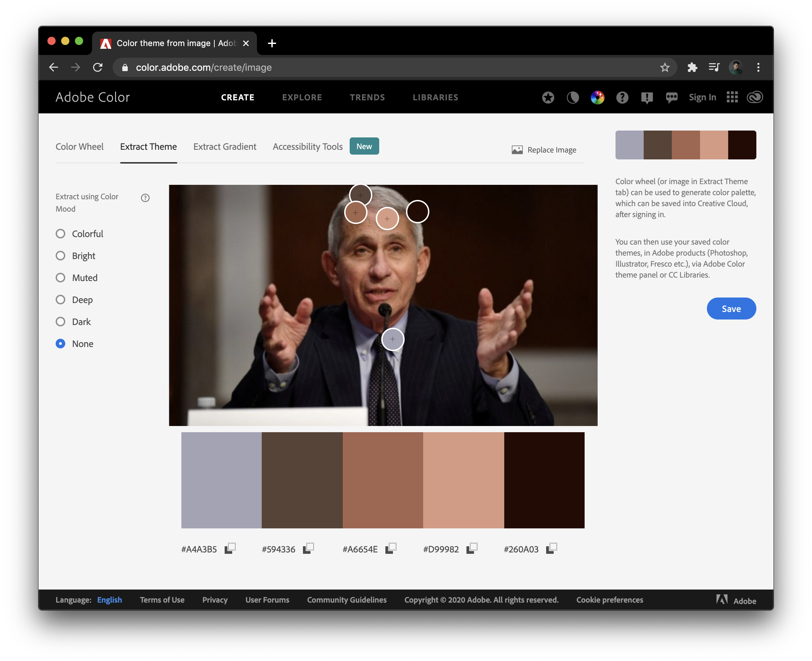Screen dimensions: 812x661
Task: Open the CREATE navigation item
Action: 238,98
